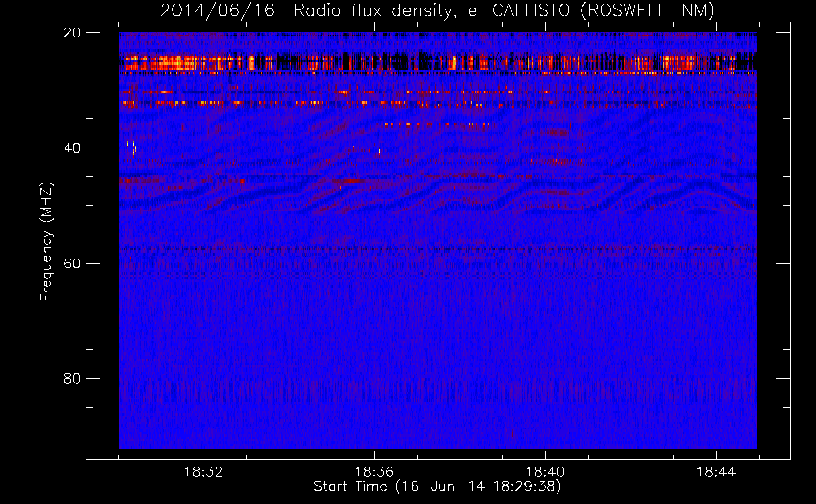This screenshot has height=504, width=816.
Task: Click the '80' frequency axis label
Action: pos(72,379)
